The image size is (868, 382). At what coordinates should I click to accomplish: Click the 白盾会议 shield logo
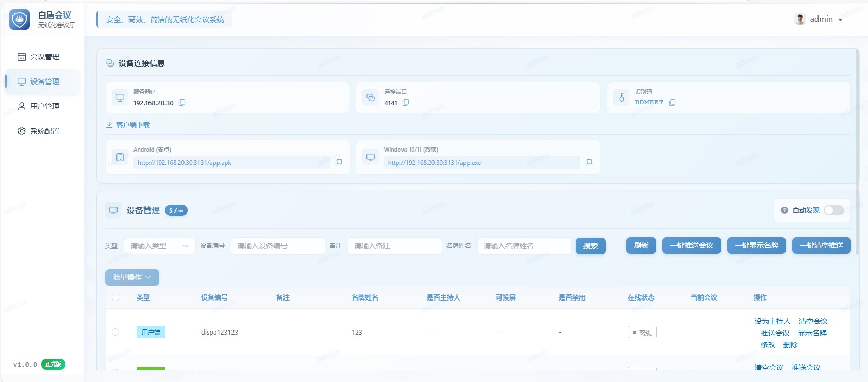click(20, 20)
